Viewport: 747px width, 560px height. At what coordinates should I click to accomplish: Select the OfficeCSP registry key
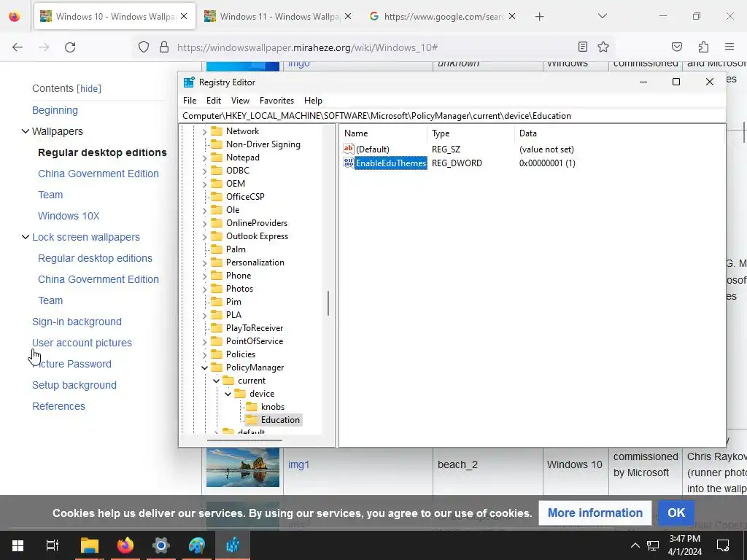[245, 197]
